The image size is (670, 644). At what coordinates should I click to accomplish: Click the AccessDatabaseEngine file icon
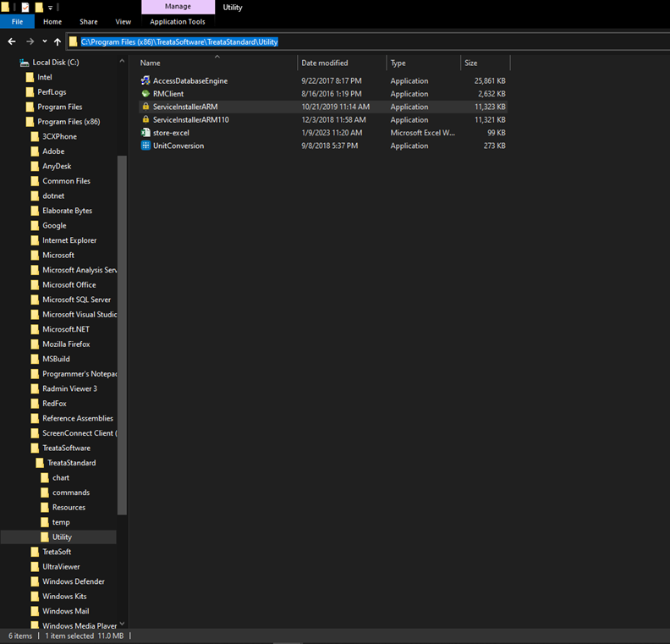point(146,81)
